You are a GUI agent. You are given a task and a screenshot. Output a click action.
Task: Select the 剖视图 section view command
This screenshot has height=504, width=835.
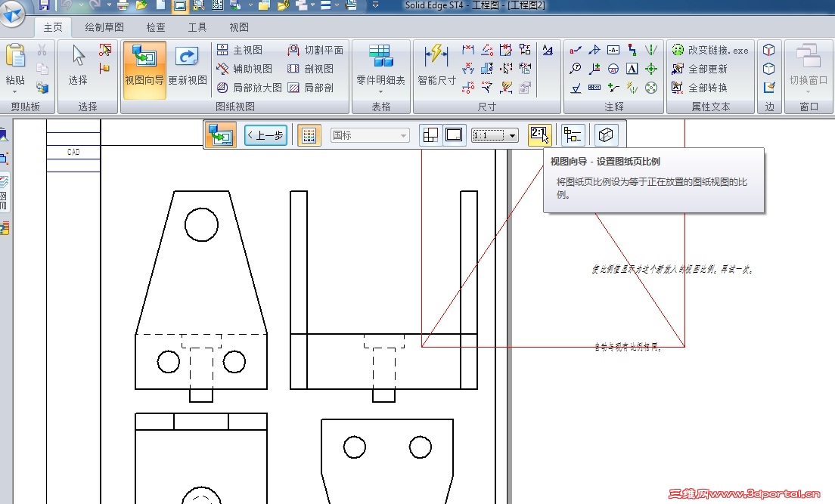[310, 69]
